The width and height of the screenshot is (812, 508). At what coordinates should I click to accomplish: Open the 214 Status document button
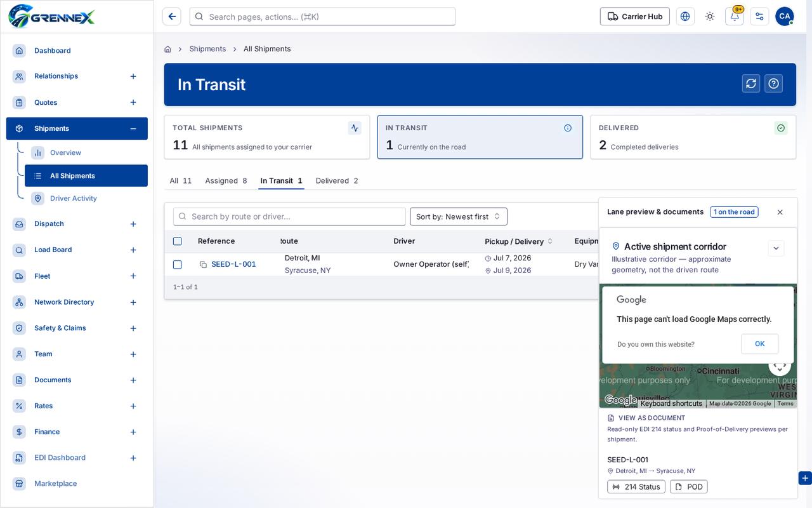tap(636, 487)
